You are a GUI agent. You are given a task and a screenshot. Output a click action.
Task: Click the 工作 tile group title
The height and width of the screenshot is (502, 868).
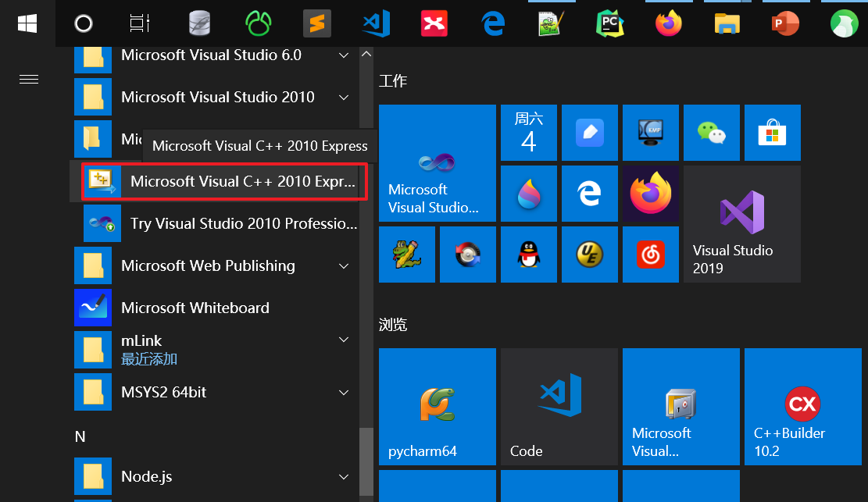[393, 81]
